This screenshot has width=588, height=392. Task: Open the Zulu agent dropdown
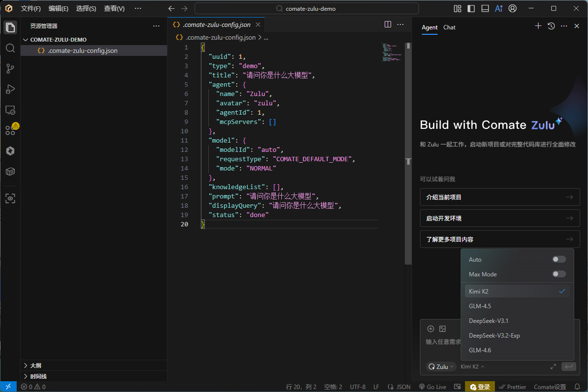click(441, 367)
